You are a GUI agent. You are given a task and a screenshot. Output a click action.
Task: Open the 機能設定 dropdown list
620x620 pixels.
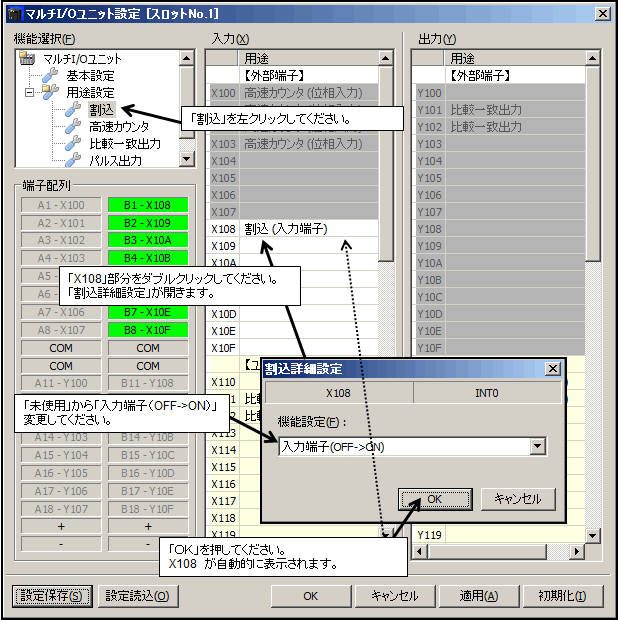pos(538,447)
